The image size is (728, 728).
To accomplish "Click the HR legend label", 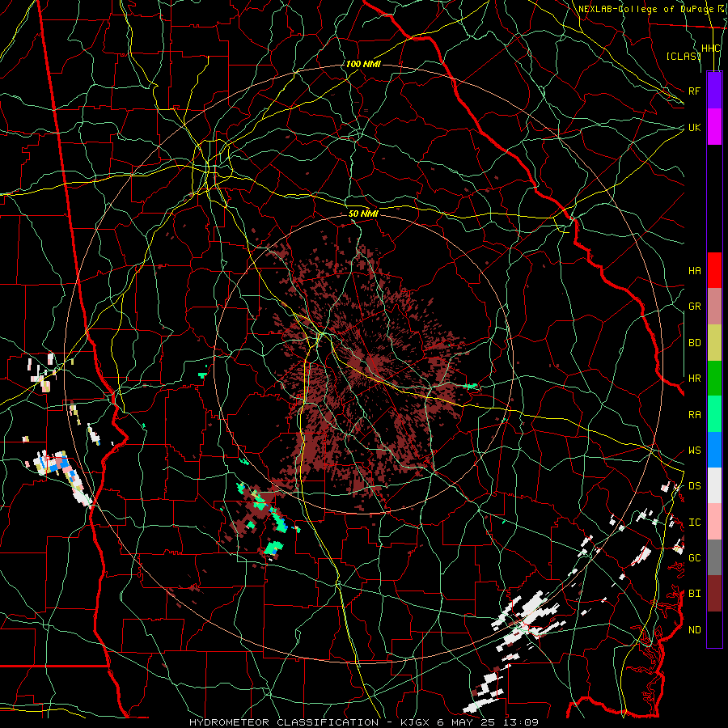I will [694, 379].
